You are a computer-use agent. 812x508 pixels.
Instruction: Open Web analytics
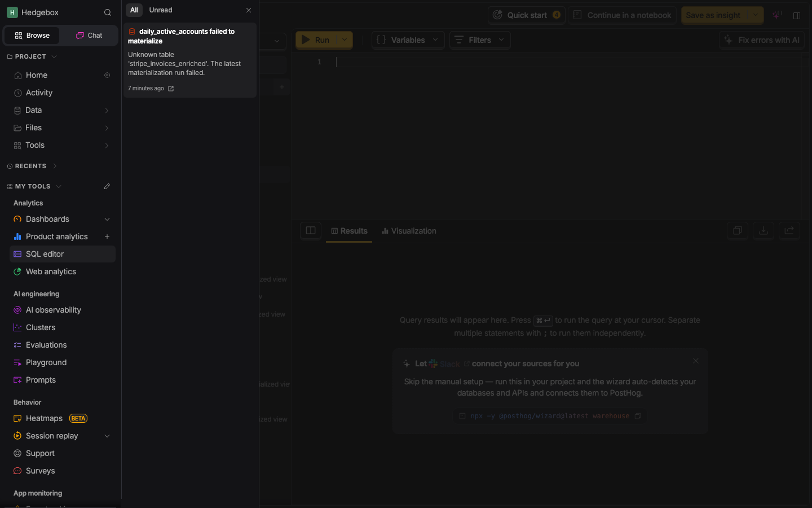(51, 271)
